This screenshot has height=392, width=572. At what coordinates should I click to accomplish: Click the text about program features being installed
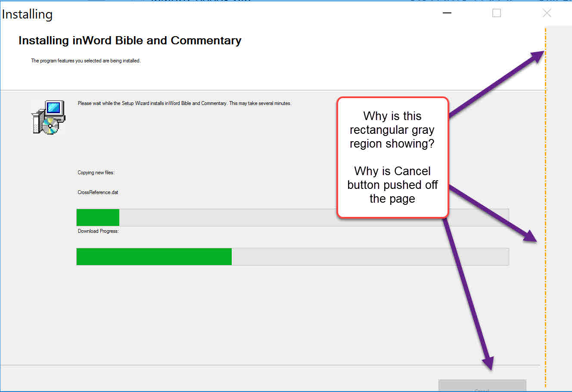point(86,61)
